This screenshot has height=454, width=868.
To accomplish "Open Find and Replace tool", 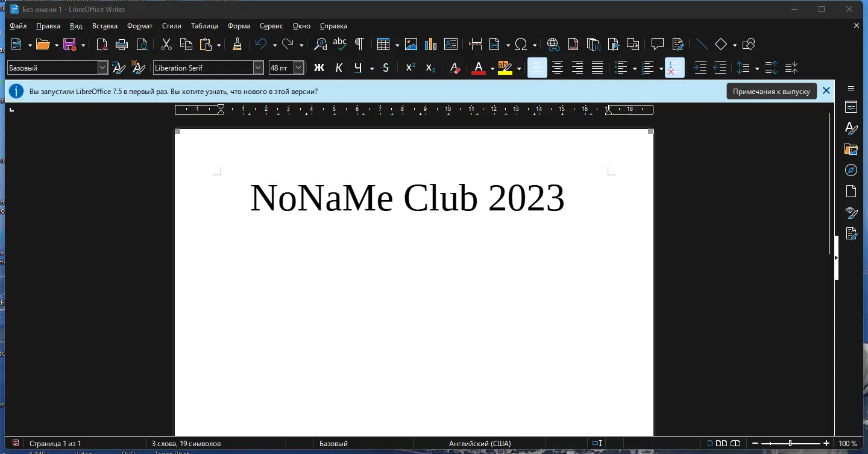I will pyautogui.click(x=321, y=44).
